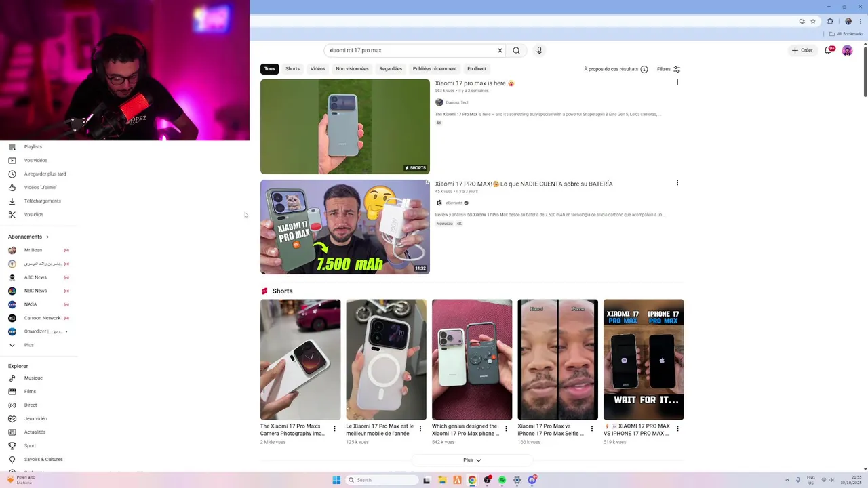Open the 7.500 mAh video thumbnail

click(x=345, y=227)
